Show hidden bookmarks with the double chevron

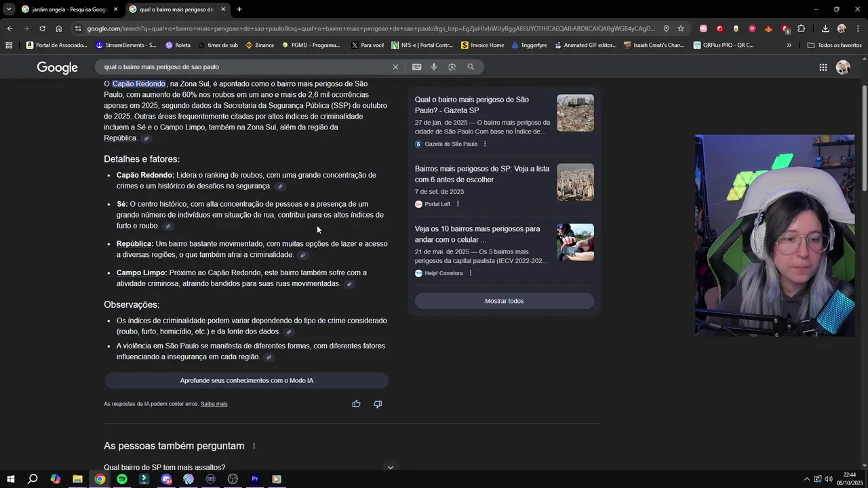click(789, 45)
